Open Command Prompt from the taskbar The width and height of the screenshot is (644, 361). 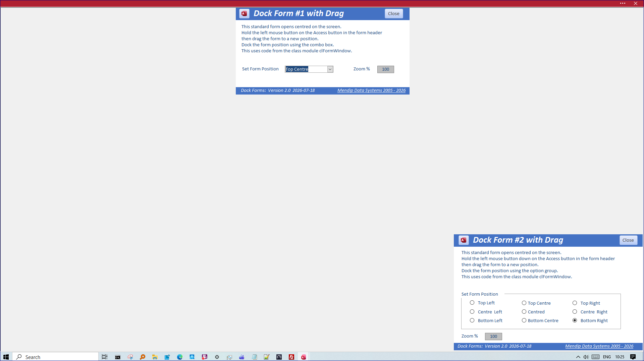[x=118, y=357]
